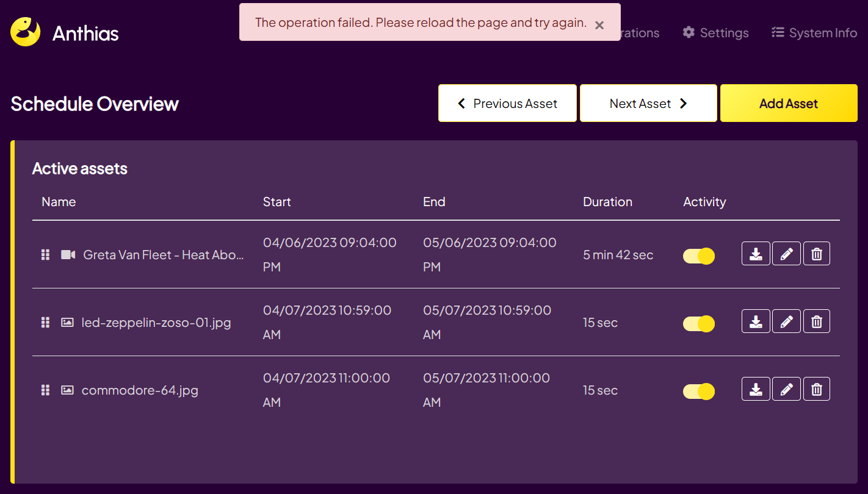The width and height of the screenshot is (868, 494).
Task: Open the System Info page
Action: coord(814,32)
